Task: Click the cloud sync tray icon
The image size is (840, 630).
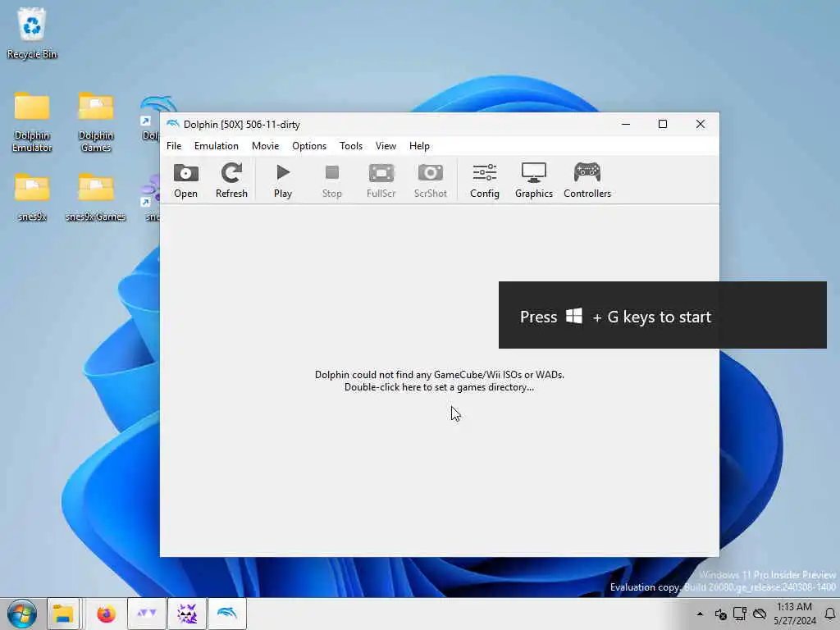Action: [x=759, y=614]
